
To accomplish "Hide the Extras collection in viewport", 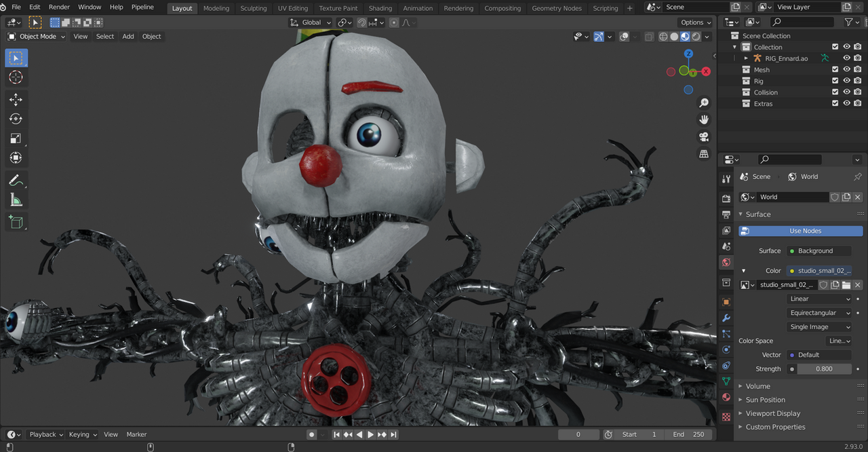I will (x=846, y=104).
